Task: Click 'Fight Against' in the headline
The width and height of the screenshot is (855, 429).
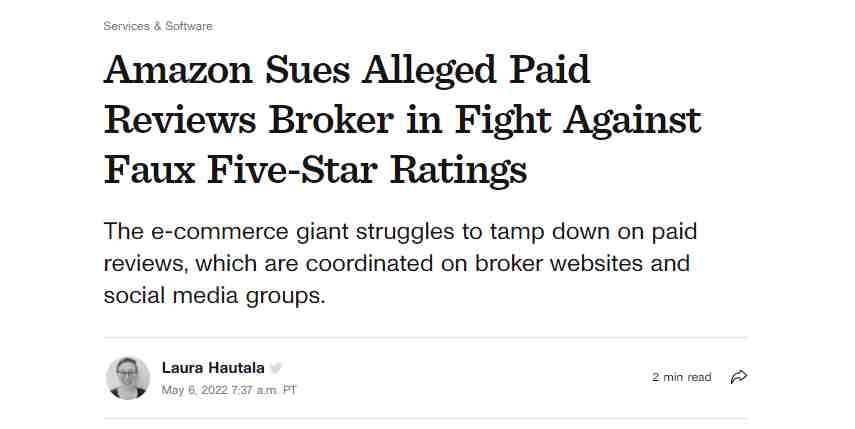Action: (578, 120)
